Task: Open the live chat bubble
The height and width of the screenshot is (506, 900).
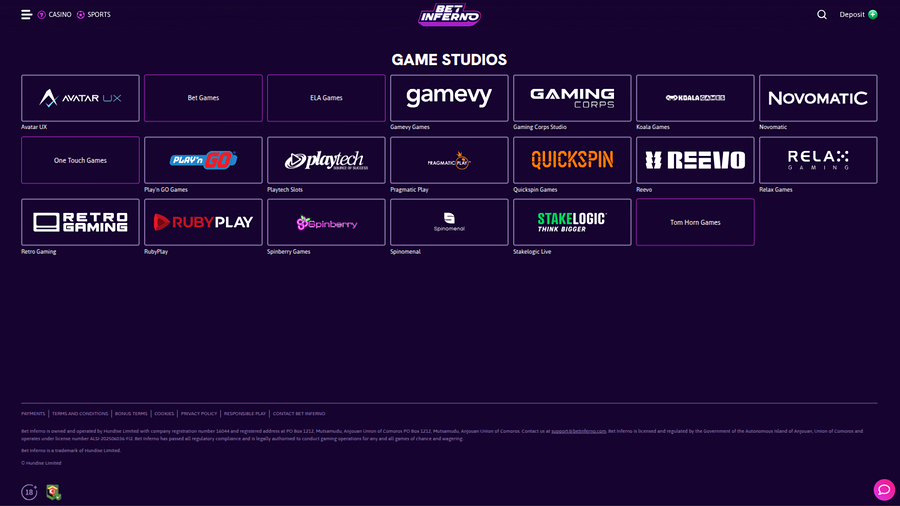Action: 884,489
